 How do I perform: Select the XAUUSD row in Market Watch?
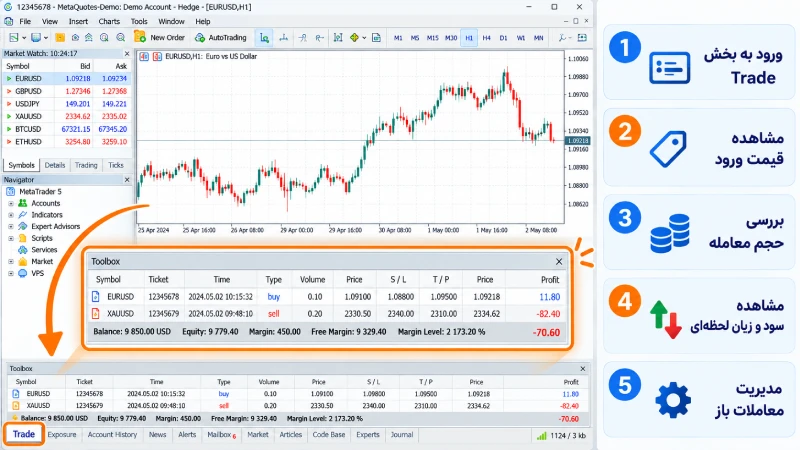click(x=67, y=116)
